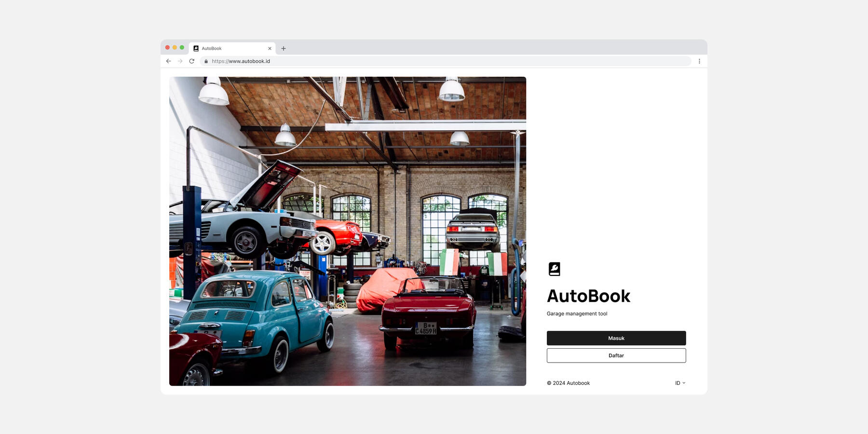Screen dimensions: 868x434
Task: Click the red window close button
Action: coord(167,47)
